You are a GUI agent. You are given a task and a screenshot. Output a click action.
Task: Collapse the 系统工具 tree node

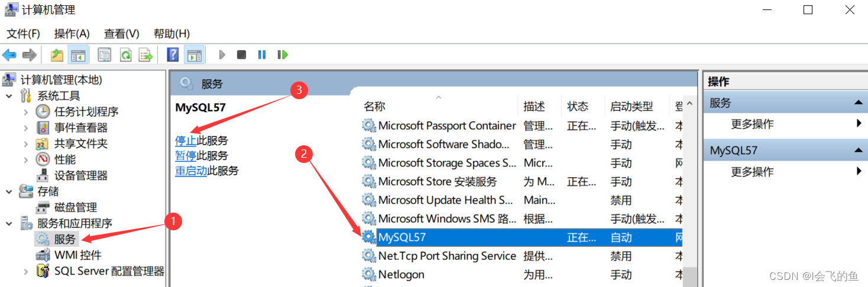(x=9, y=96)
